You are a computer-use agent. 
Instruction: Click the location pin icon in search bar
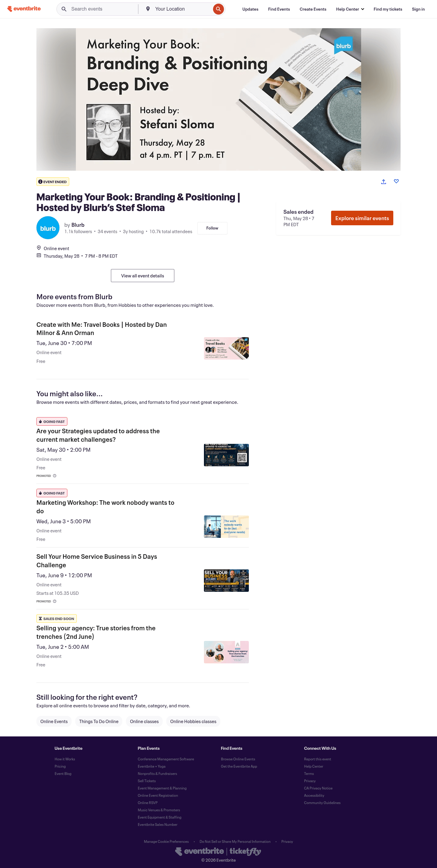tap(148, 9)
